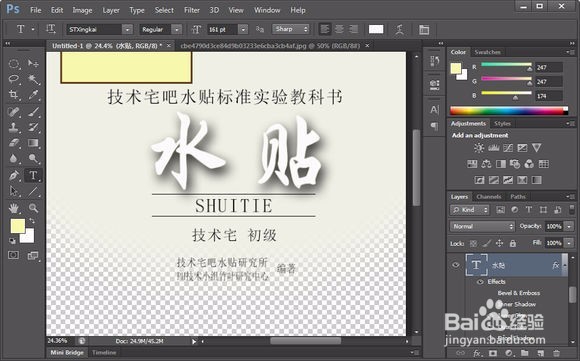
Task: Open the File menu
Action: tap(36, 10)
